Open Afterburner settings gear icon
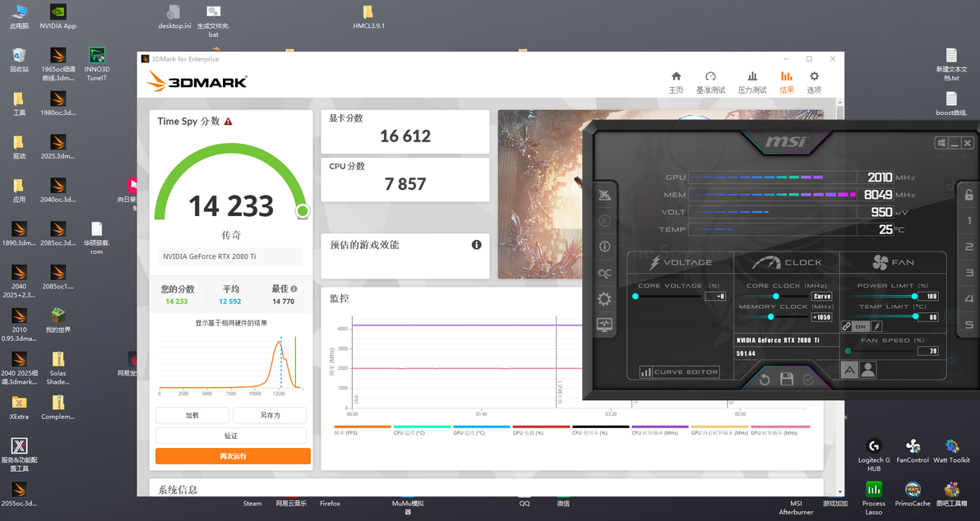Viewport: 980px width, 521px height. (x=603, y=298)
